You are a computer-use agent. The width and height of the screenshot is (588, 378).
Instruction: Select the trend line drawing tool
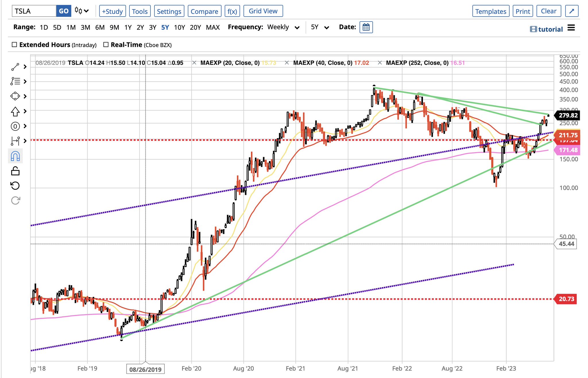(15, 67)
